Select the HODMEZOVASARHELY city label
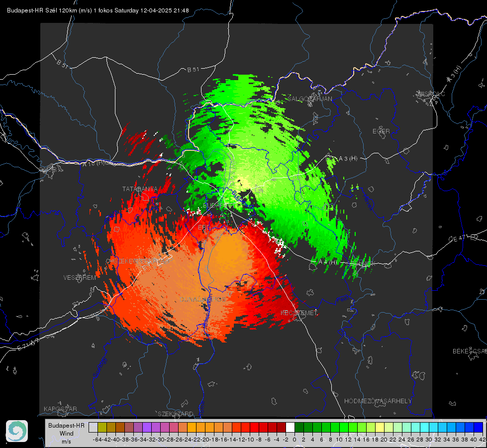 click(x=378, y=401)
